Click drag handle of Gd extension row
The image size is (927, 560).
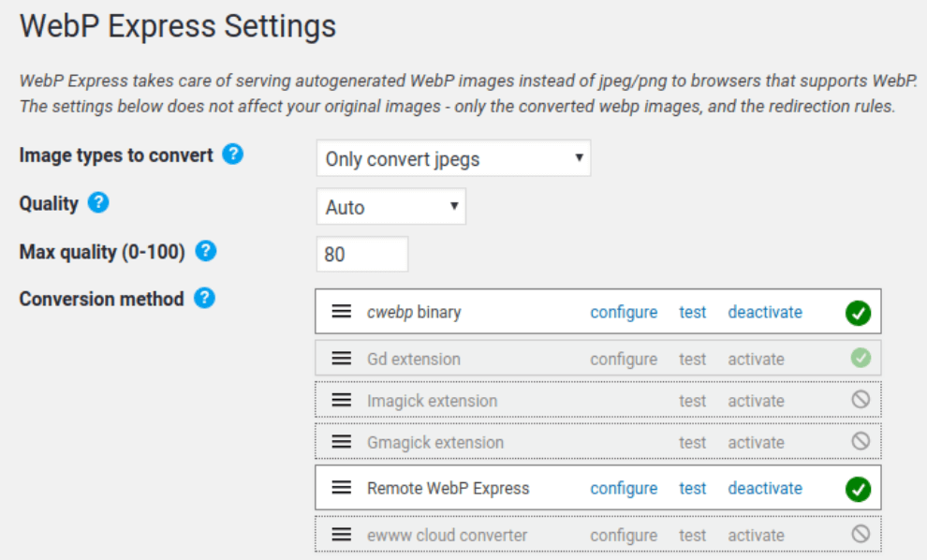point(342,359)
